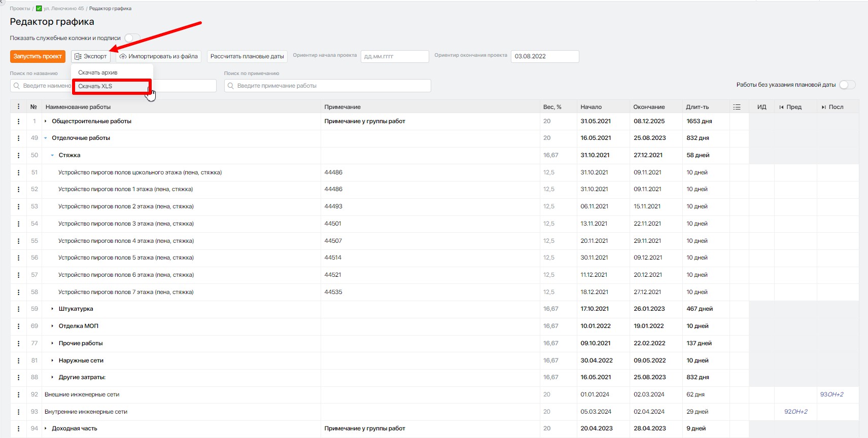Open row menu for Общестроительные работы
868x438 pixels.
[x=19, y=121]
